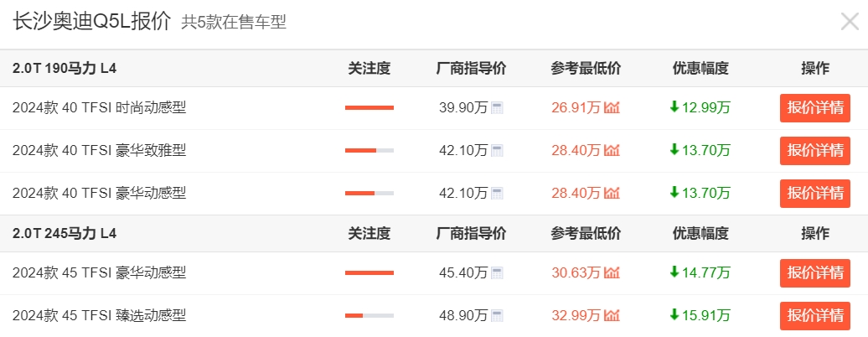Open the 2024款 40 TFSI 豪华动感型 model link

coord(99,194)
